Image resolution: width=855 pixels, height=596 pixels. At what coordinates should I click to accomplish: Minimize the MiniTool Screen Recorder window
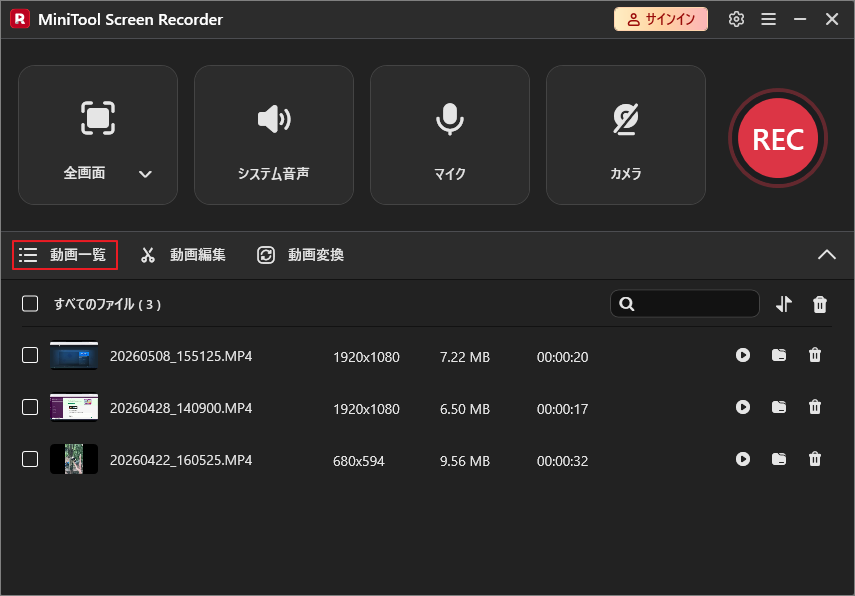click(800, 20)
